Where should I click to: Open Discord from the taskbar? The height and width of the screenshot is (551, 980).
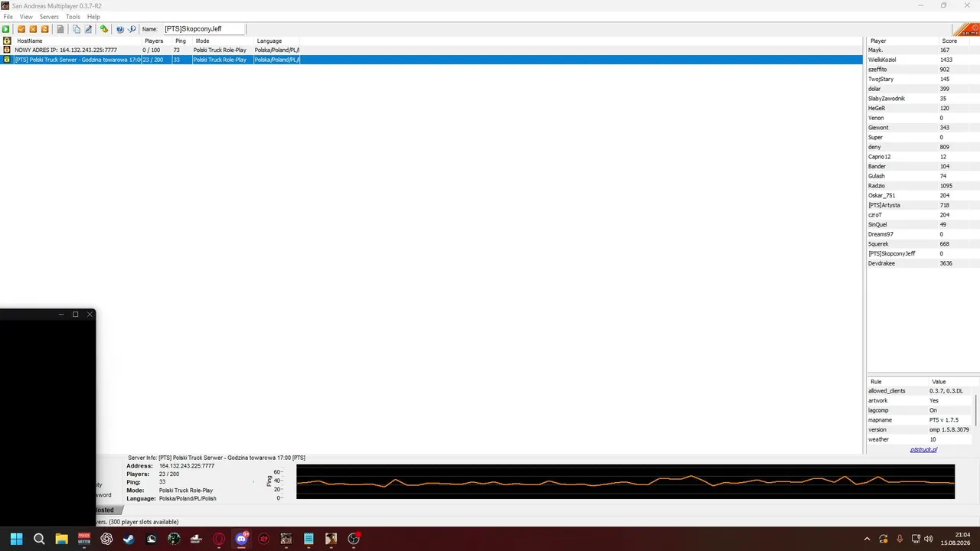241,539
